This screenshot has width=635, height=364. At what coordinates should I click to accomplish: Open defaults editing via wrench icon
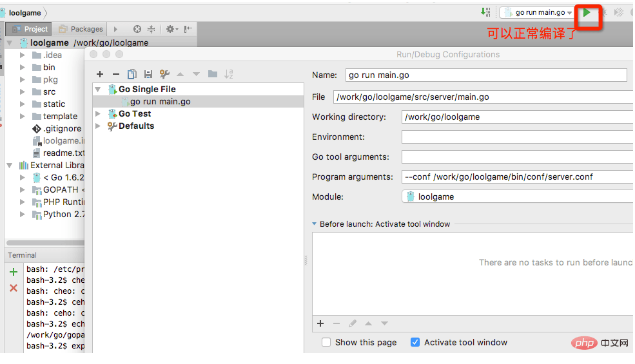(x=164, y=74)
